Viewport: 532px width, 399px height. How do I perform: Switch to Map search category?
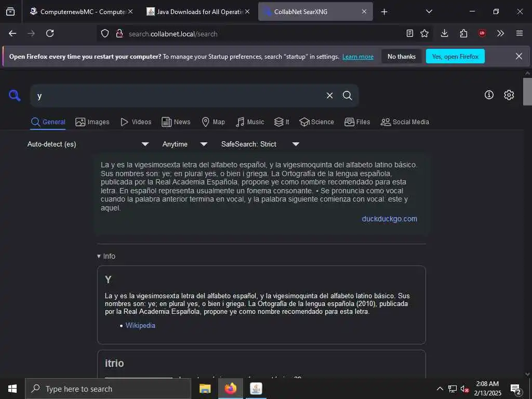coord(213,122)
